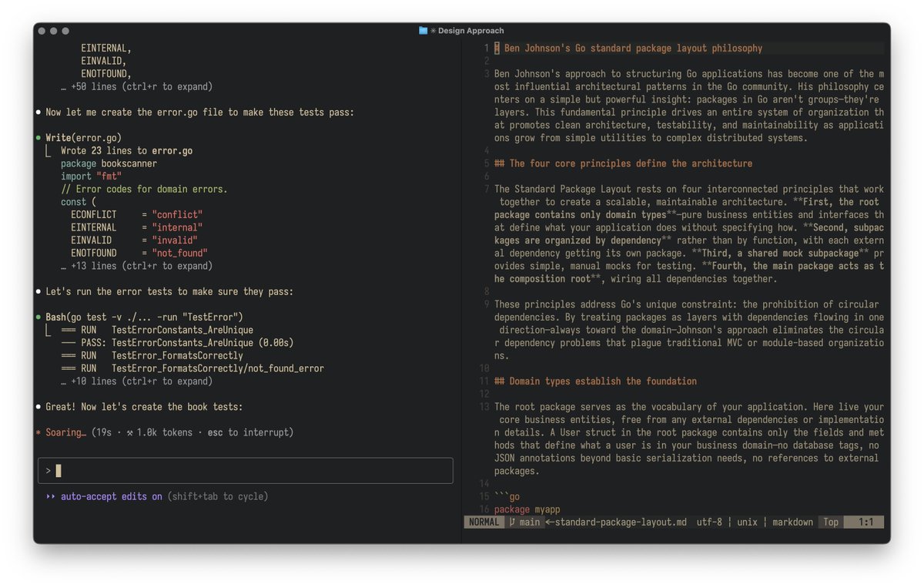Click the Top scroll position indicator
924x588 pixels.
click(830, 522)
